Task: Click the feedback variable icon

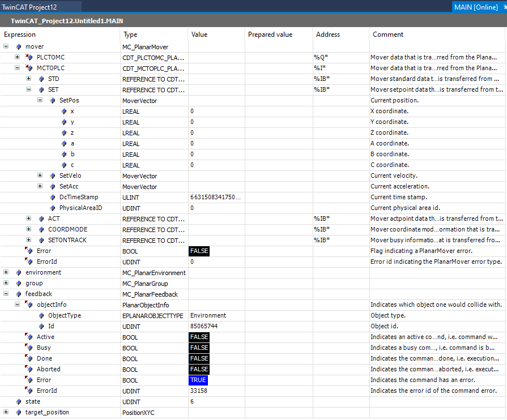Action: coord(19,294)
